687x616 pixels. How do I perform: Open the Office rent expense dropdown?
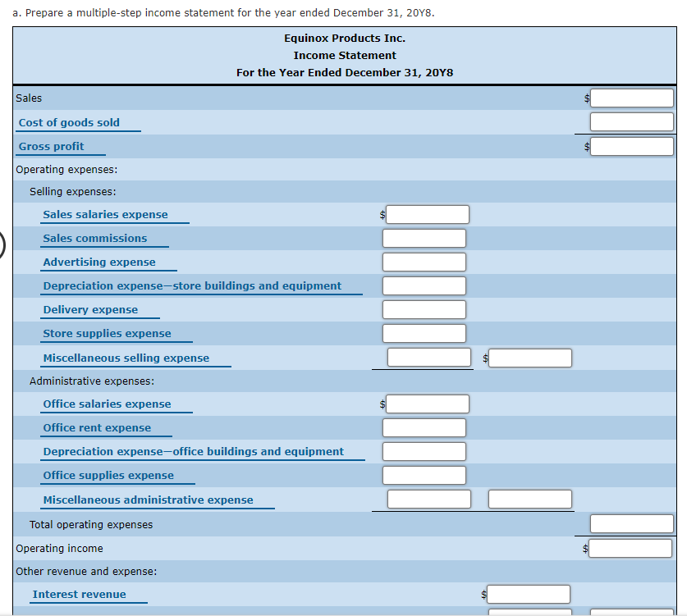click(106, 427)
